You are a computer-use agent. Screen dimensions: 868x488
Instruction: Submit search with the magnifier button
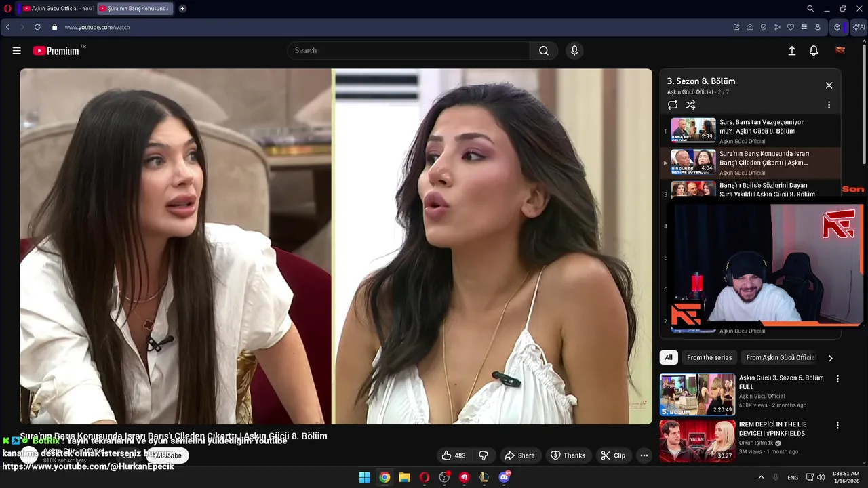[544, 51]
